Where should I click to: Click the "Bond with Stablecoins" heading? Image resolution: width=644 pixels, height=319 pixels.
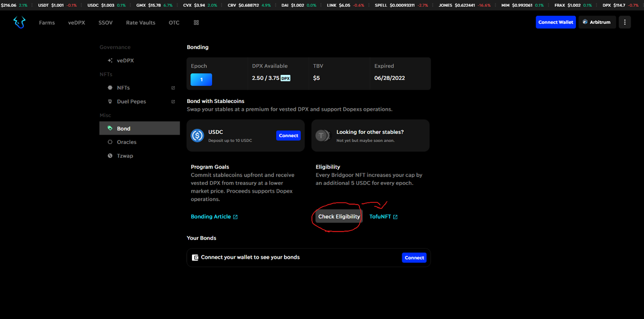click(x=215, y=101)
